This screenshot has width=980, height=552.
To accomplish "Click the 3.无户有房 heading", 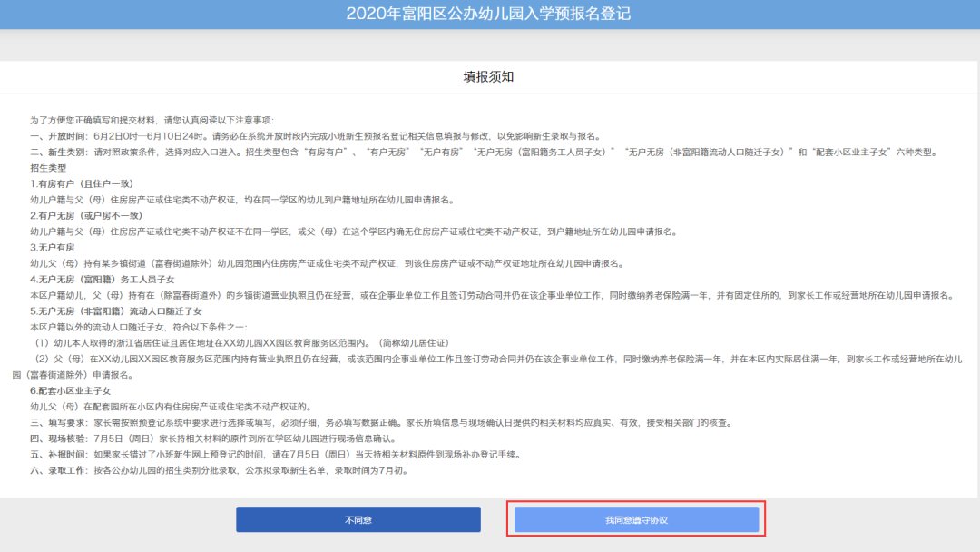I will (x=53, y=247).
